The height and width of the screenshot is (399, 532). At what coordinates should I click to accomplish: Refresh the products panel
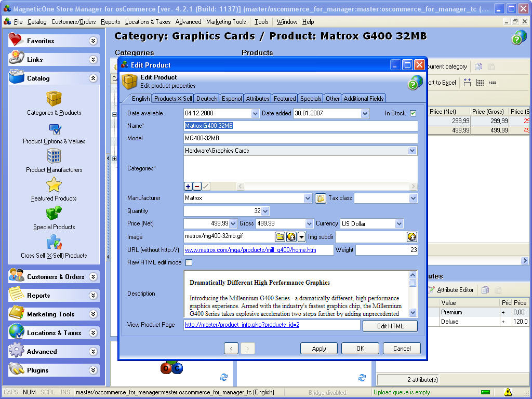click(362, 377)
